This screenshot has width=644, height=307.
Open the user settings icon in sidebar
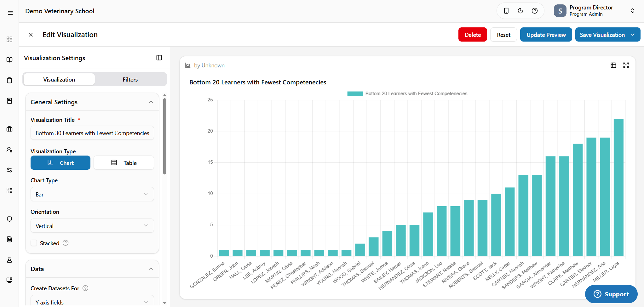[9, 150]
